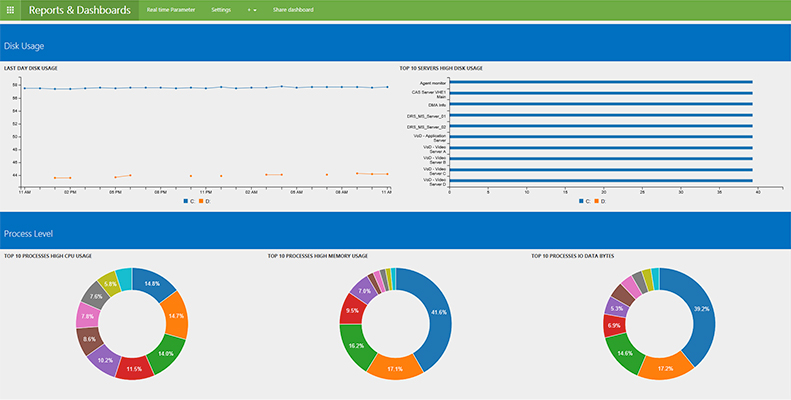Click Share dashboard in top bar
Viewport: 791px width, 400px height.
[x=293, y=10]
